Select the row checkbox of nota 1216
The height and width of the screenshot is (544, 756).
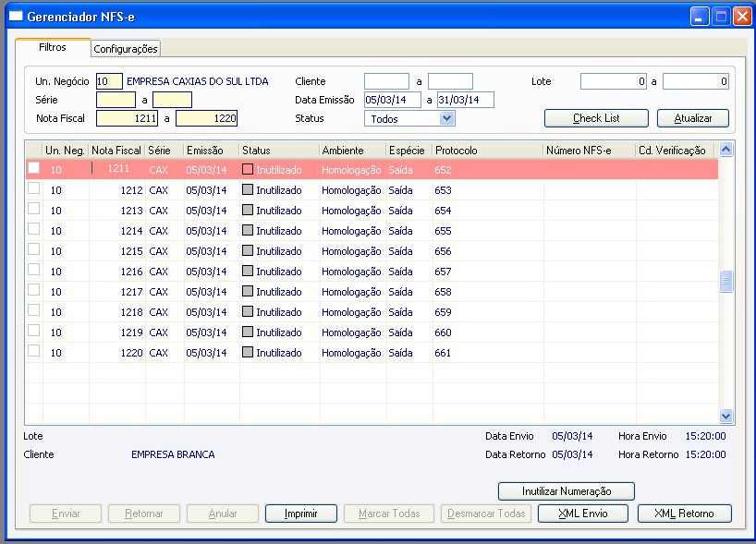click(34, 270)
